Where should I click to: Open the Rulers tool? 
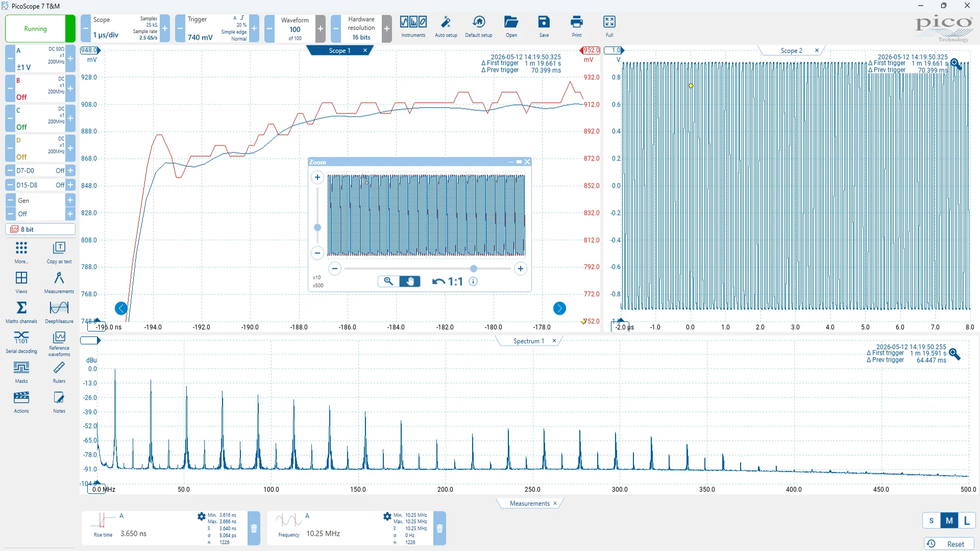coord(59,372)
